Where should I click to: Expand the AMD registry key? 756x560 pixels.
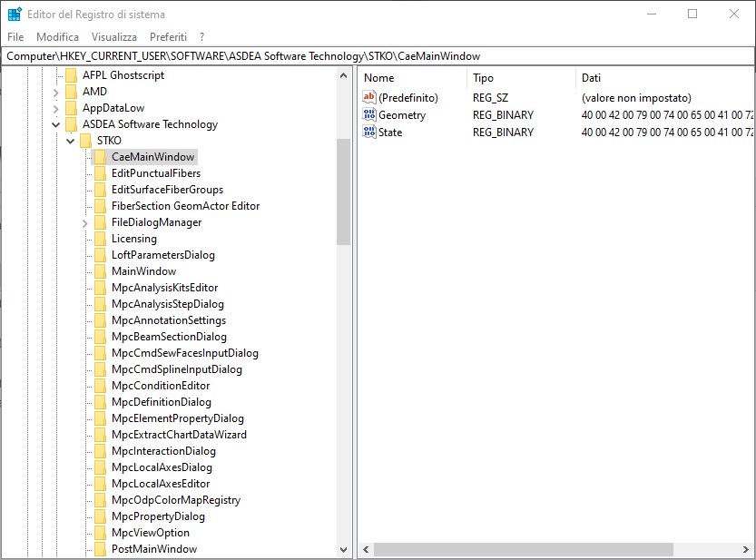pos(56,93)
